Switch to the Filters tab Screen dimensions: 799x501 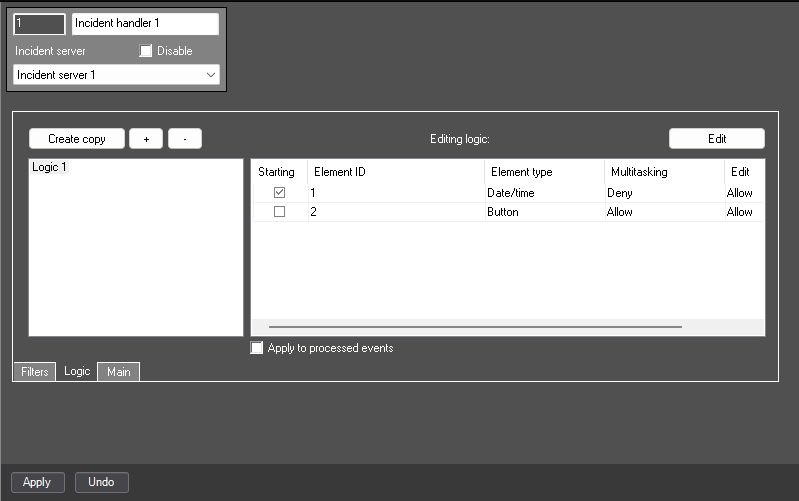pos(34,372)
